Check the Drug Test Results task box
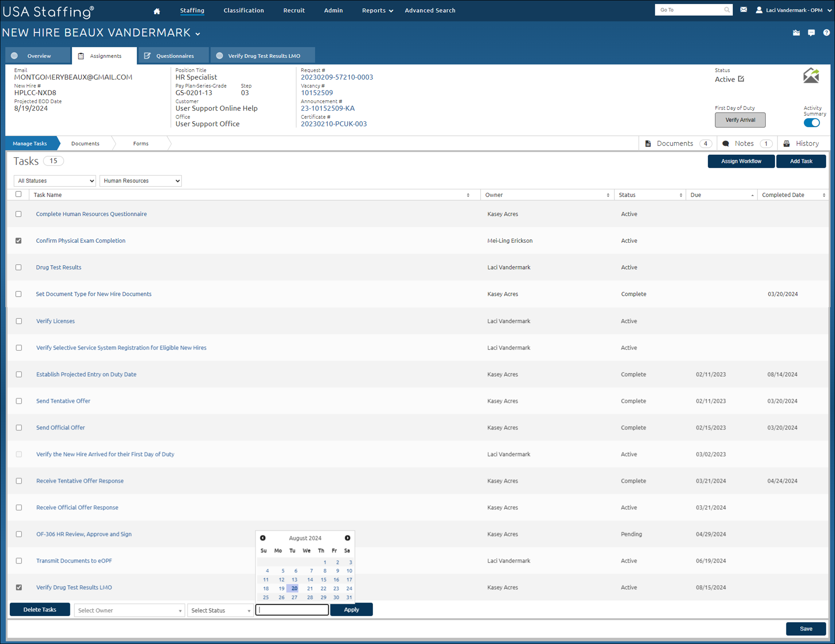This screenshot has width=835, height=644. [18, 267]
